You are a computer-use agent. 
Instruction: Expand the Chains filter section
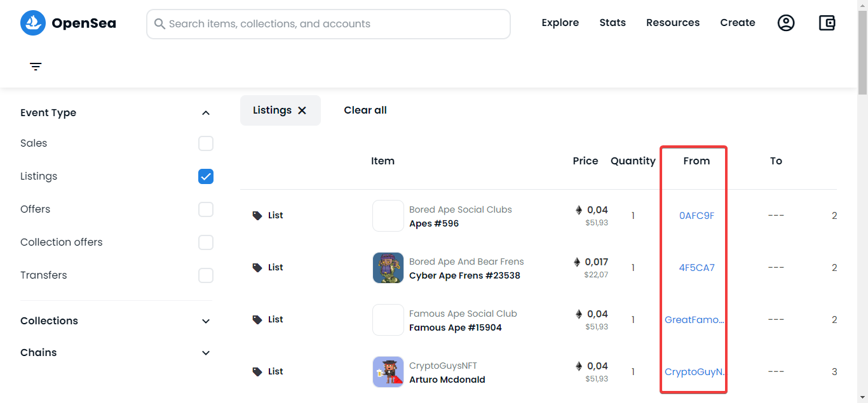click(x=206, y=353)
